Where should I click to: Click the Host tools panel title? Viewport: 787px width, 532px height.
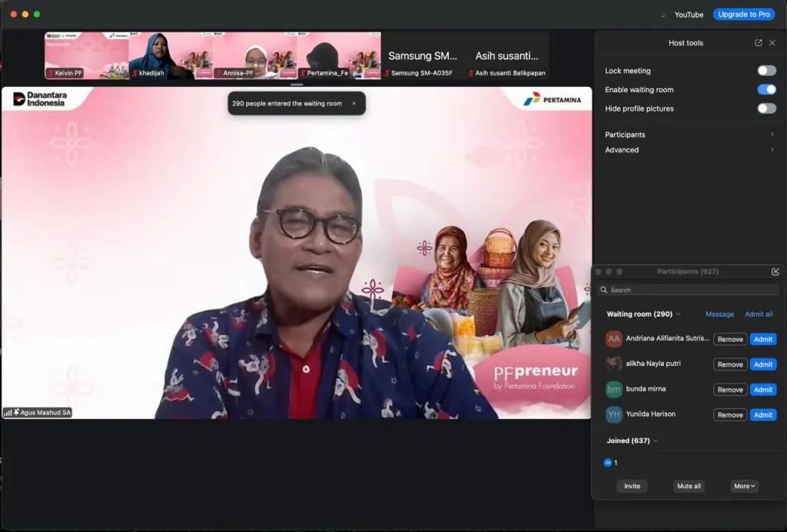click(x=686, y=42)
